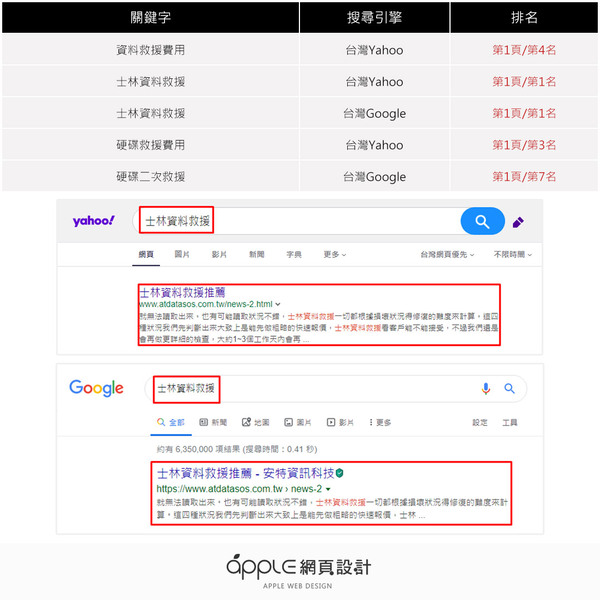This screenshot has width=600, height=600.
Task: Focus the Yahoo search input field
Action: pyautogui.click(x=297, y=221)
